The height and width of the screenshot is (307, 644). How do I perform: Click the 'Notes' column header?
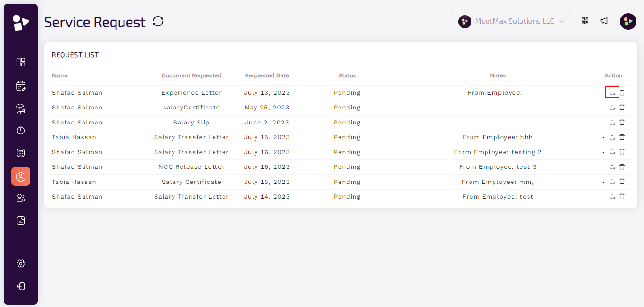498,75
